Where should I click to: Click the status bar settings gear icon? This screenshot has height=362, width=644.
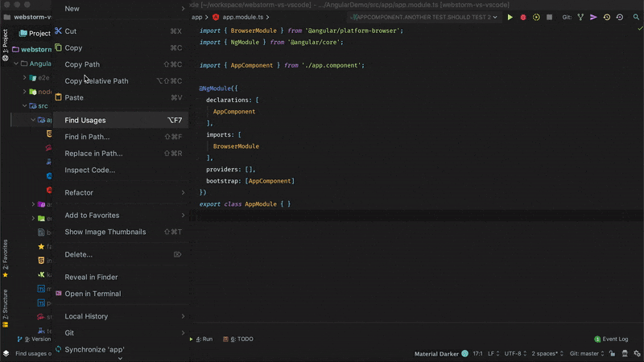[637, 353]
